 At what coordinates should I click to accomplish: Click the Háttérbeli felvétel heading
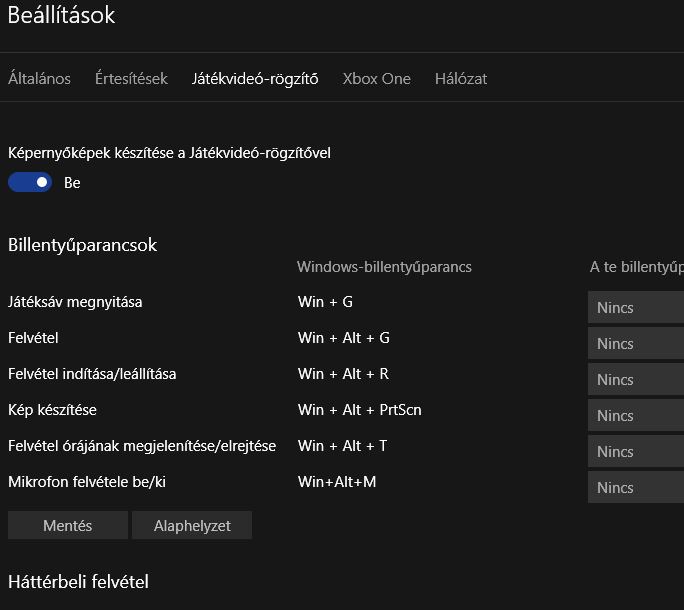tap(79, 582)
